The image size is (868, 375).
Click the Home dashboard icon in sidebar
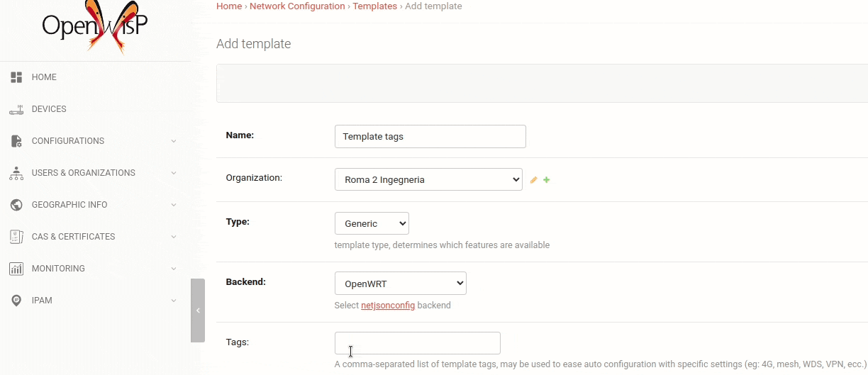[16, 77]
